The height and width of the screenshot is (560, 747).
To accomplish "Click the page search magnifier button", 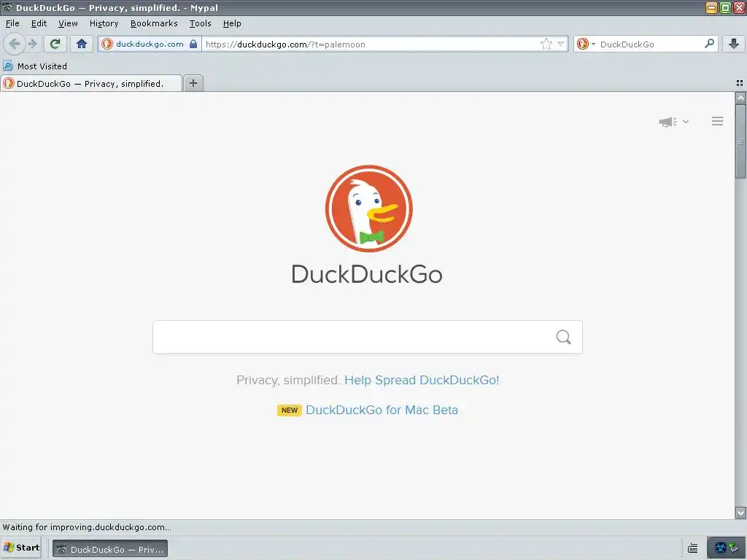I will (x=564, y=337).
